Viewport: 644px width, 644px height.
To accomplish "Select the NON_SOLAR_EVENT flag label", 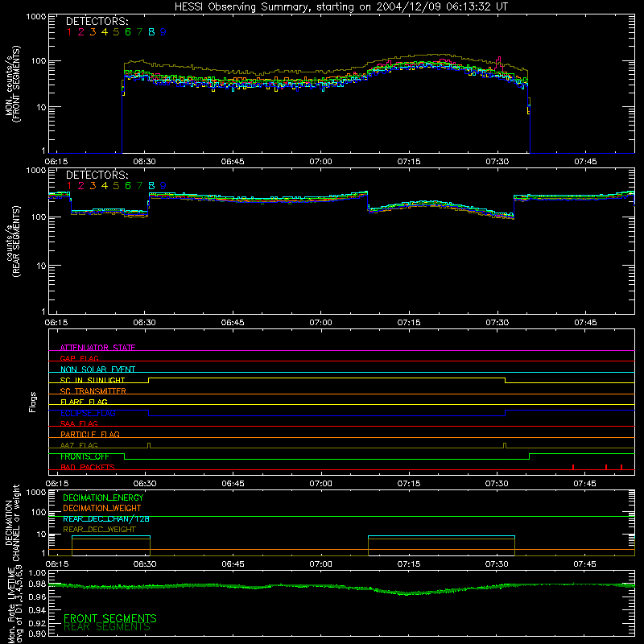I will pos(97,369).
